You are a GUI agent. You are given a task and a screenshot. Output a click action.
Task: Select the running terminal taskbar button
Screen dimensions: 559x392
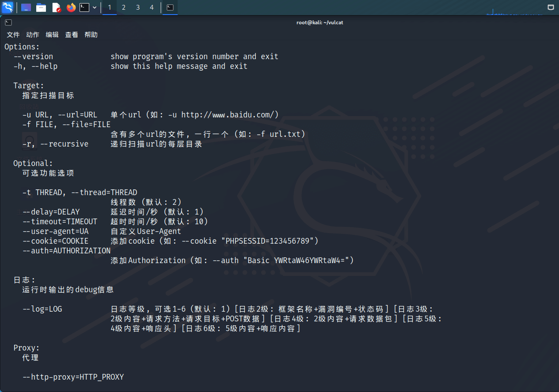coord(170,8)
